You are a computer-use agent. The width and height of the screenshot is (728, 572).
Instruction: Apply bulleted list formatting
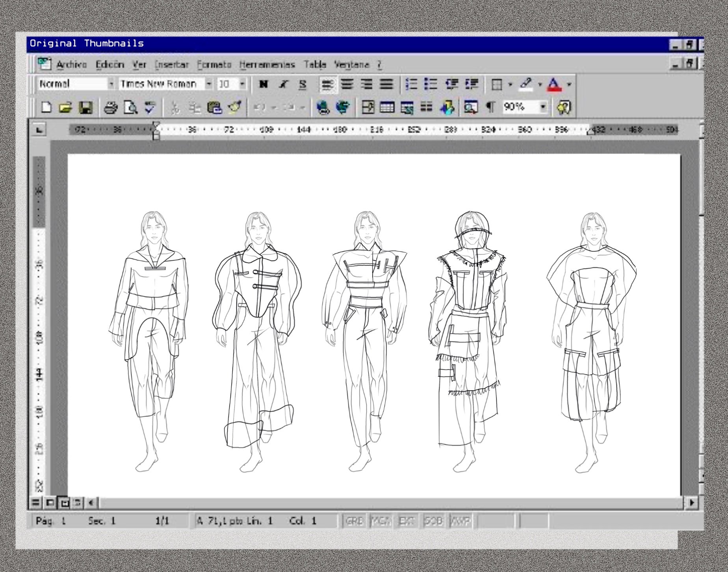pos(431,84)
